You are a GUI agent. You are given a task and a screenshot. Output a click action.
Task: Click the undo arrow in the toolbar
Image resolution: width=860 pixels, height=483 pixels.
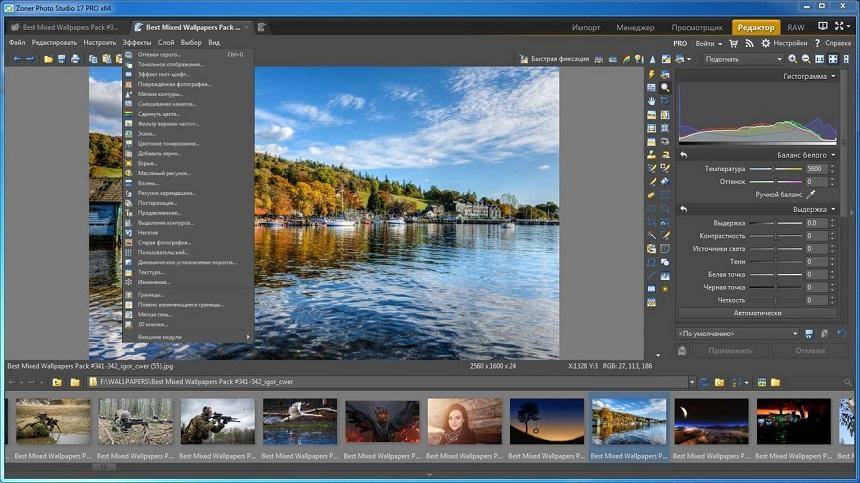click(x=17, y=59)
